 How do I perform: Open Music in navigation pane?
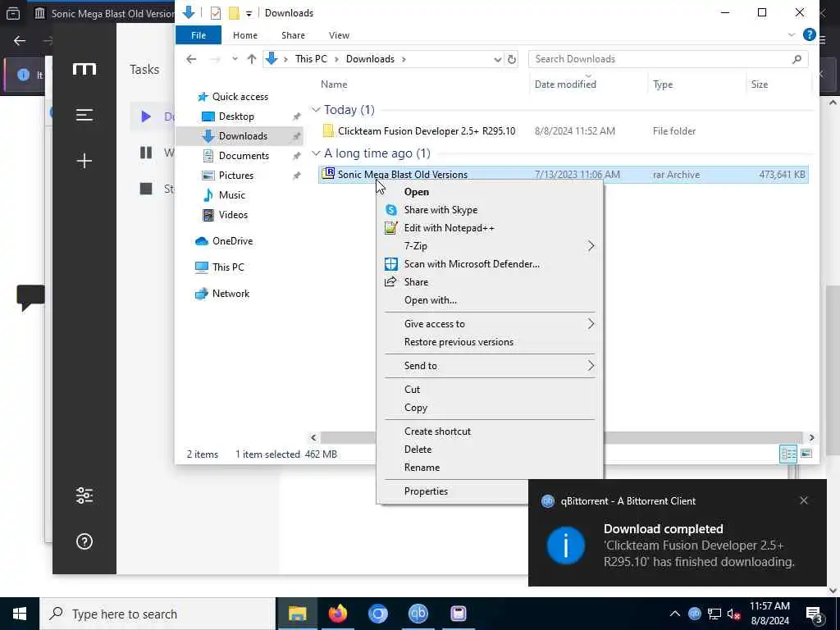click(231, 195)
